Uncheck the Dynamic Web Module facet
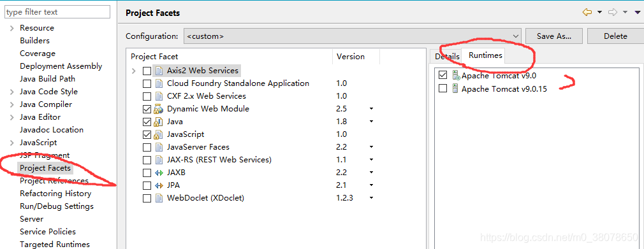The width and height of the screenshot is (644, 249). [x=147, y=109]
